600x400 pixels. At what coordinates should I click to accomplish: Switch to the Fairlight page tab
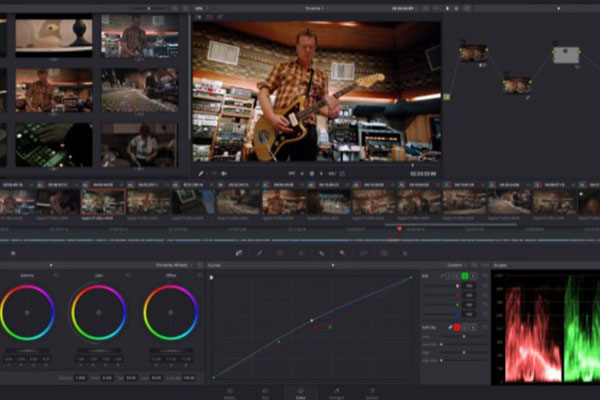pos(336,393)
